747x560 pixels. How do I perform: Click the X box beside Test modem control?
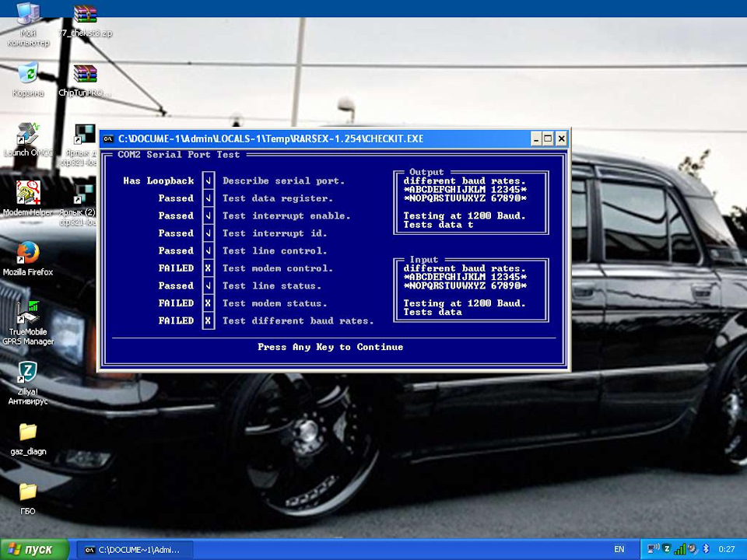click(x=208, y=268)
